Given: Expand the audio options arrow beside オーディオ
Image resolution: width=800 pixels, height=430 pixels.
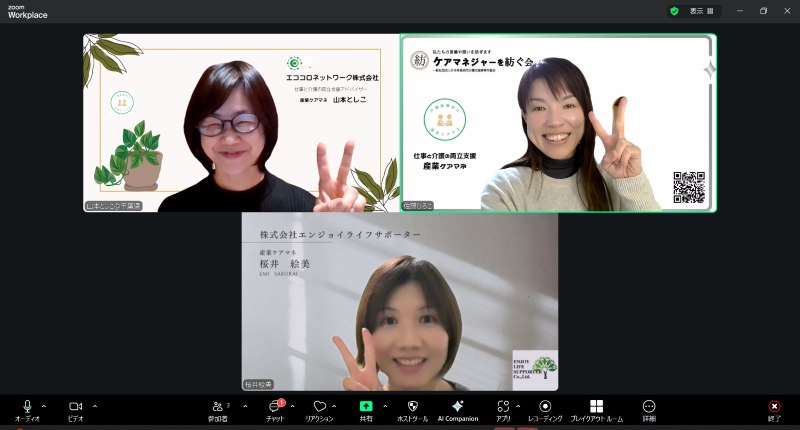Looking at the screenshot, I should pos(44,406).
